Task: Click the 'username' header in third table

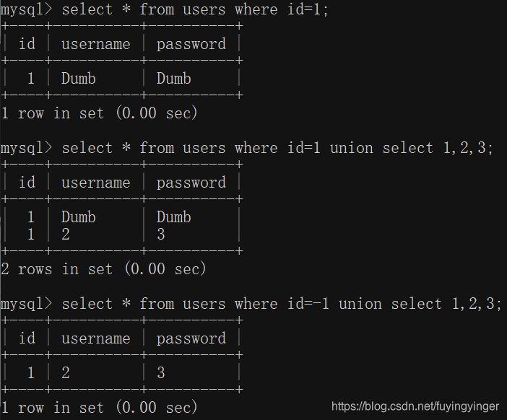Action: pos(96,338)
